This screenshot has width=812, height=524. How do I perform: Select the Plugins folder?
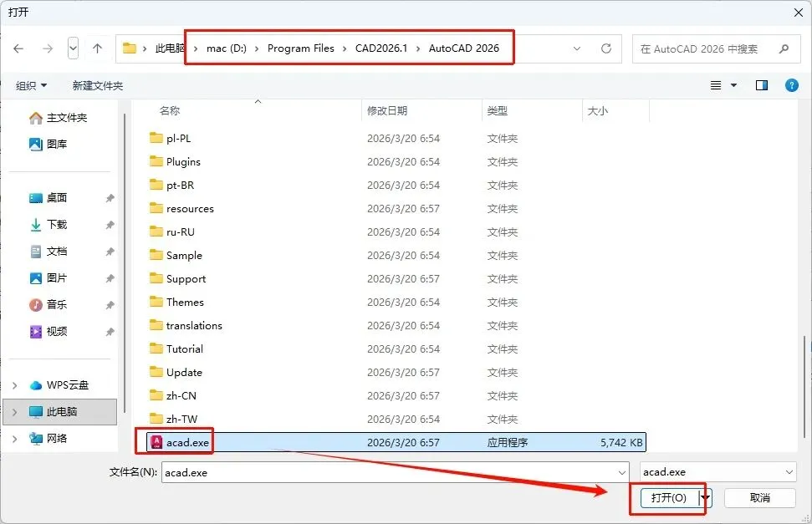(x=396, y=161)
